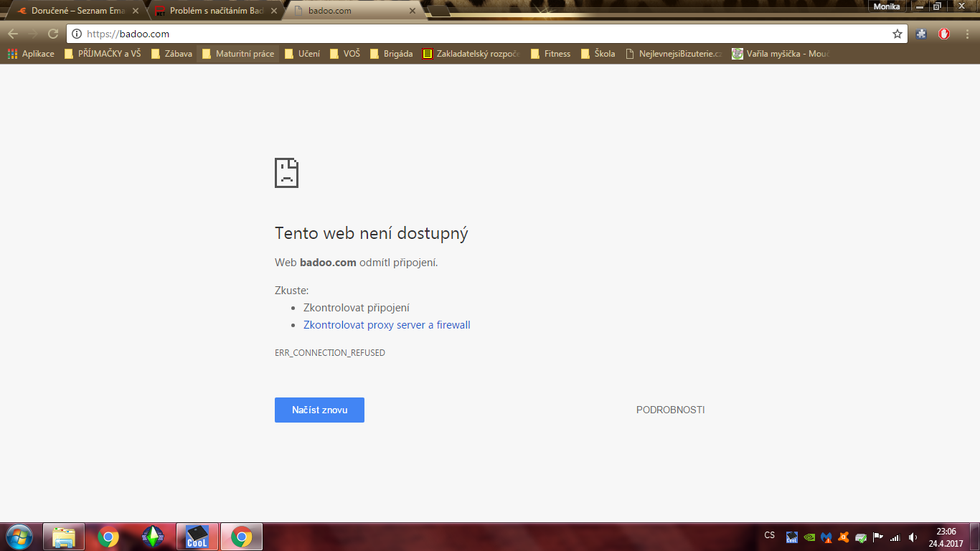Screen dimensions: 980x551
Task: Open the Aplikace apps shortcut
Action: pyautogui.click(x=31, y=54)
